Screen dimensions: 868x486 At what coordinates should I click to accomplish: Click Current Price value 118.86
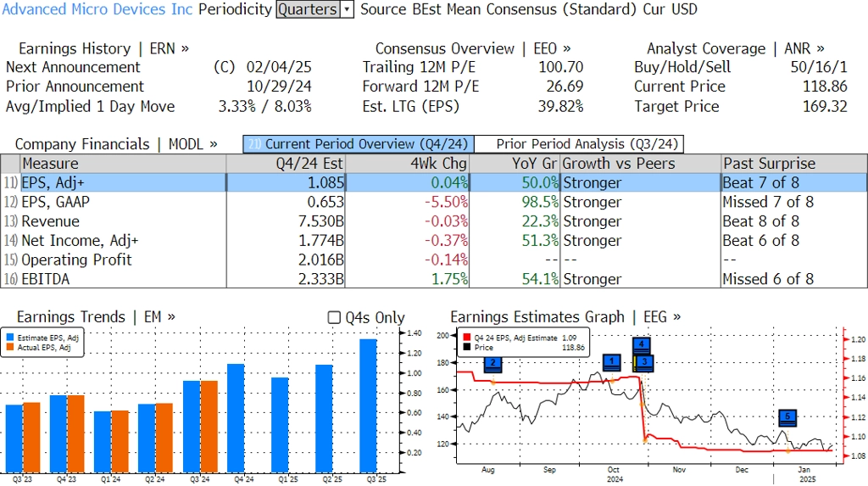click(825, 87)
